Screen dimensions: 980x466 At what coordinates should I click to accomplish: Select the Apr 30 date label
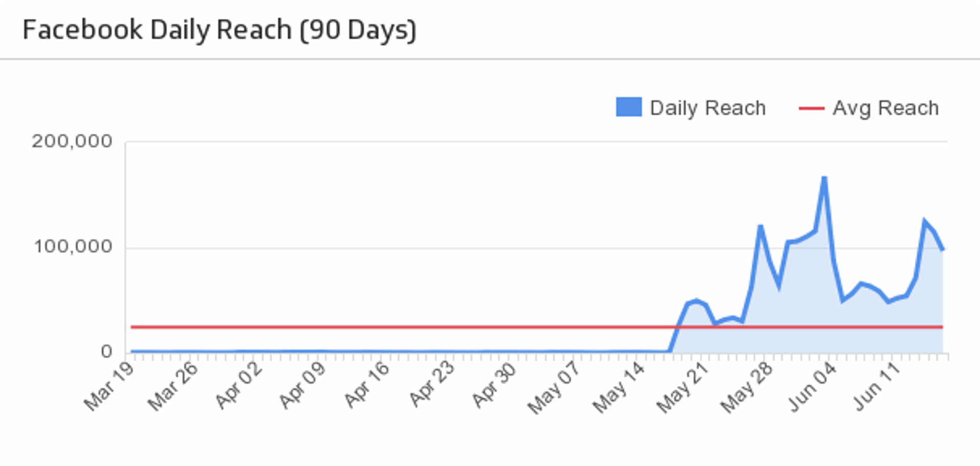494,386
